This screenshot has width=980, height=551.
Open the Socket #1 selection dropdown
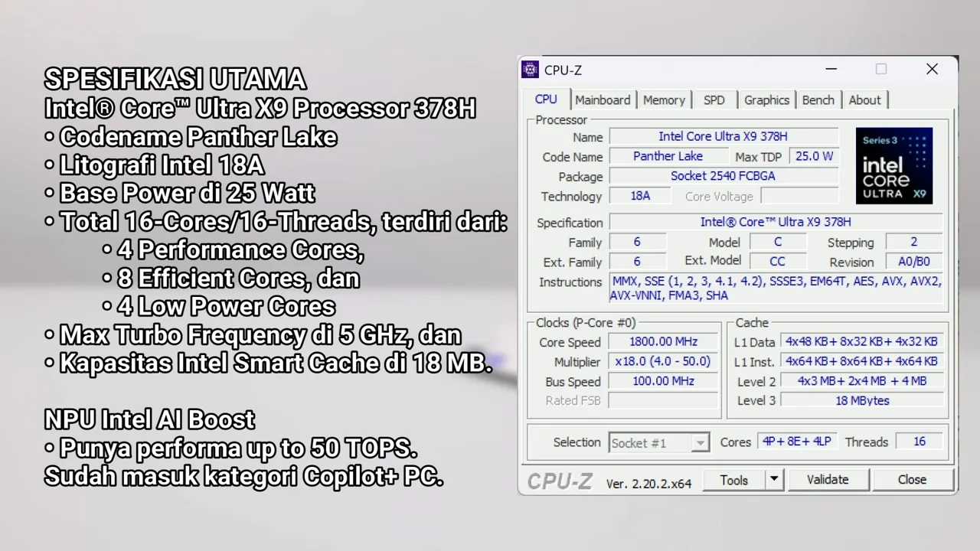659,442
